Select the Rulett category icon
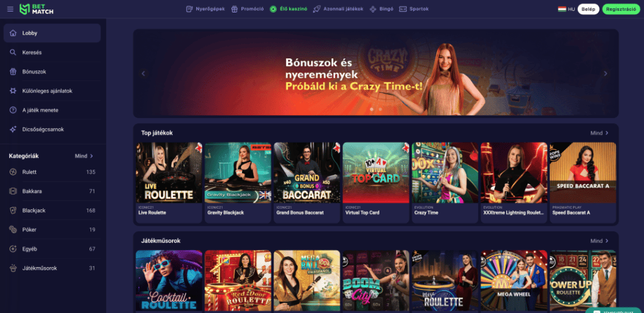Screen dimensions: 644x313 13,172
